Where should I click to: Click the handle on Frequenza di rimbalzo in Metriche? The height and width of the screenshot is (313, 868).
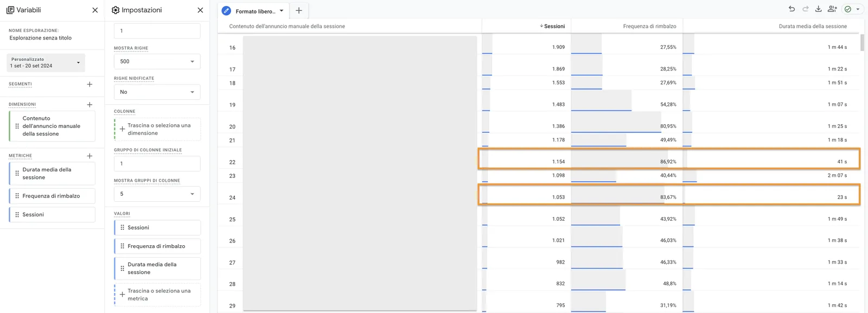pos(17,196)
